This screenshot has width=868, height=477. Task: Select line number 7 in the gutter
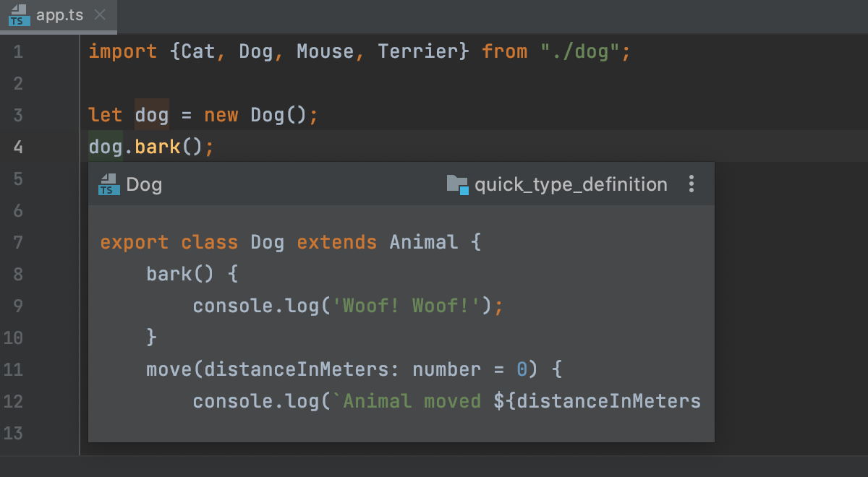(x=18, y=242)
